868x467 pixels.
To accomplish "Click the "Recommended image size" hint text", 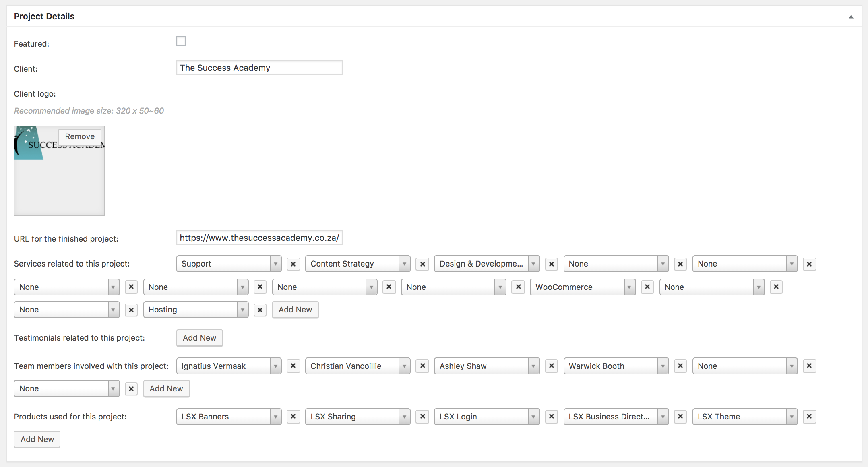I will click(89, 111).
